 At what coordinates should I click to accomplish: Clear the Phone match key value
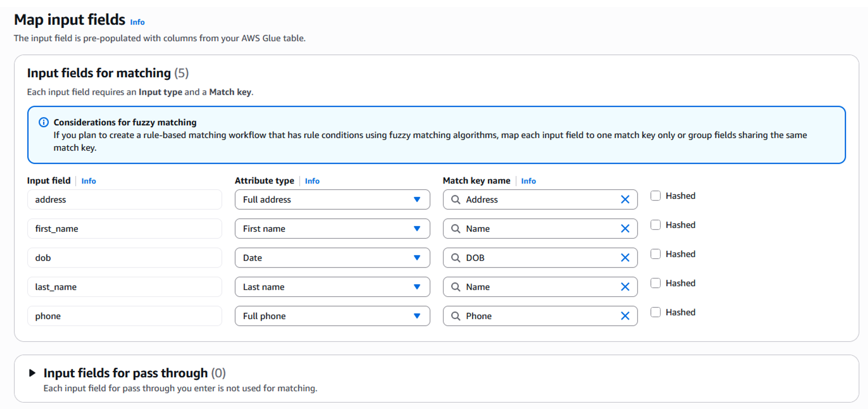coord(625,316)
